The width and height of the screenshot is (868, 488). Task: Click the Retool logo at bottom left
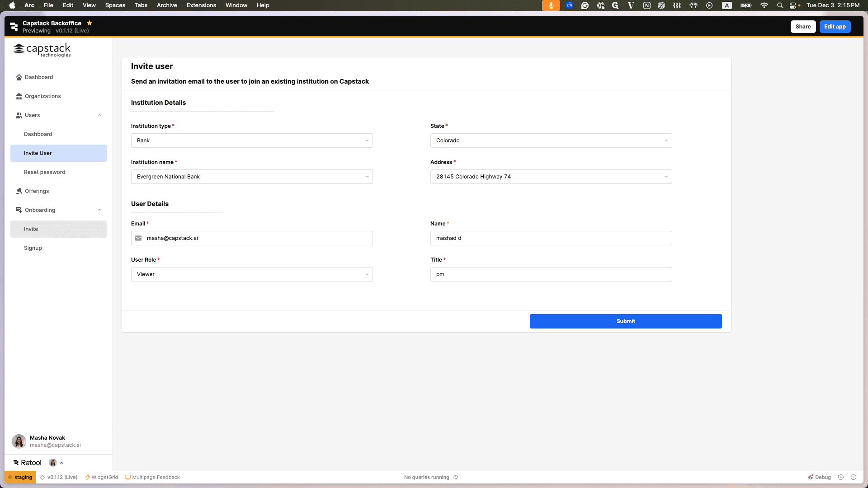pyautogui.click(x=28, y=463)
